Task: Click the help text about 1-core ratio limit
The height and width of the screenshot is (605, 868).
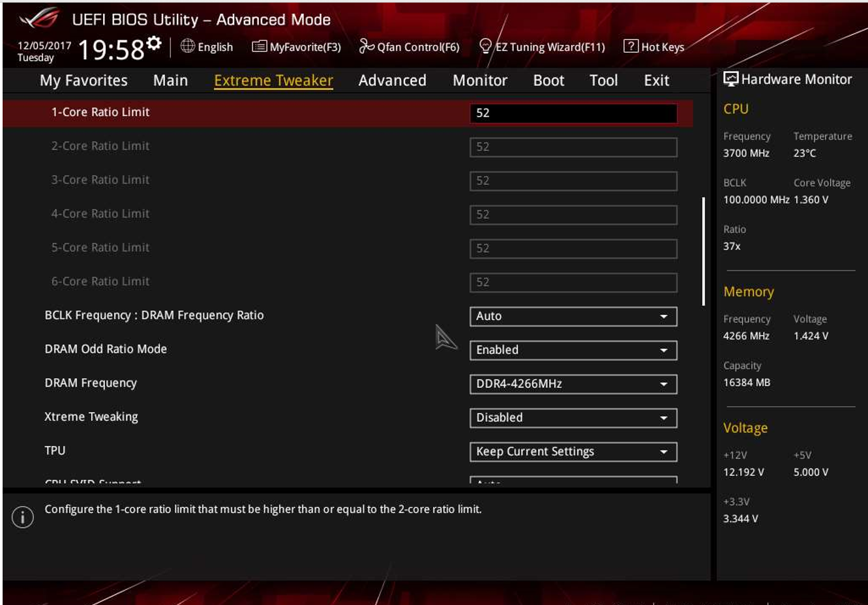Action: point(263,509)
